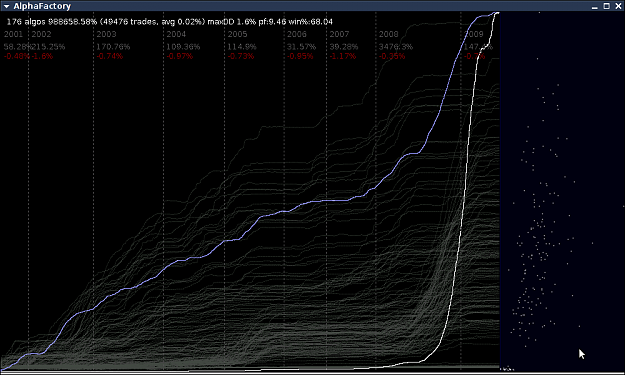Click the red -0.95% drawdown value
Viewport: 625px width, 375px height.
coord(300,56)
